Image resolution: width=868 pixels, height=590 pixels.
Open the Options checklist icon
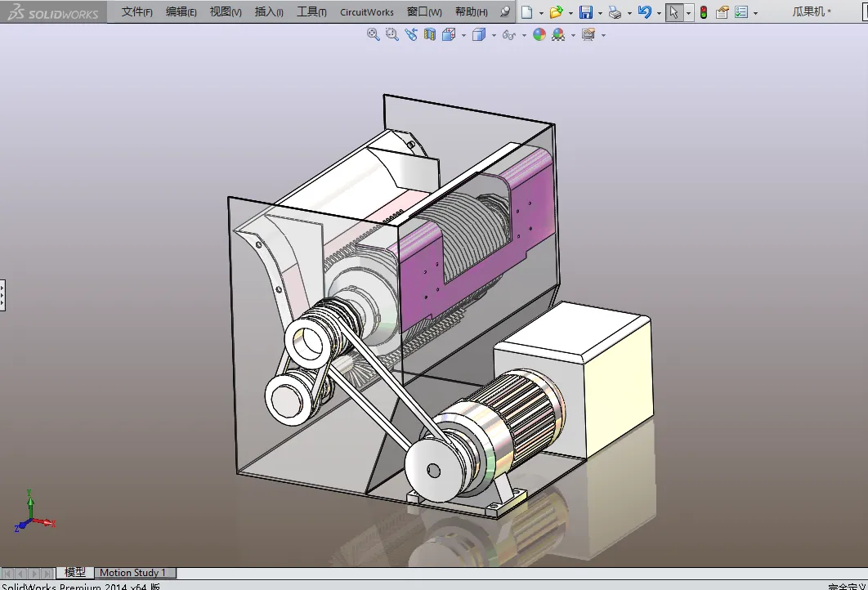pos(741,12)
